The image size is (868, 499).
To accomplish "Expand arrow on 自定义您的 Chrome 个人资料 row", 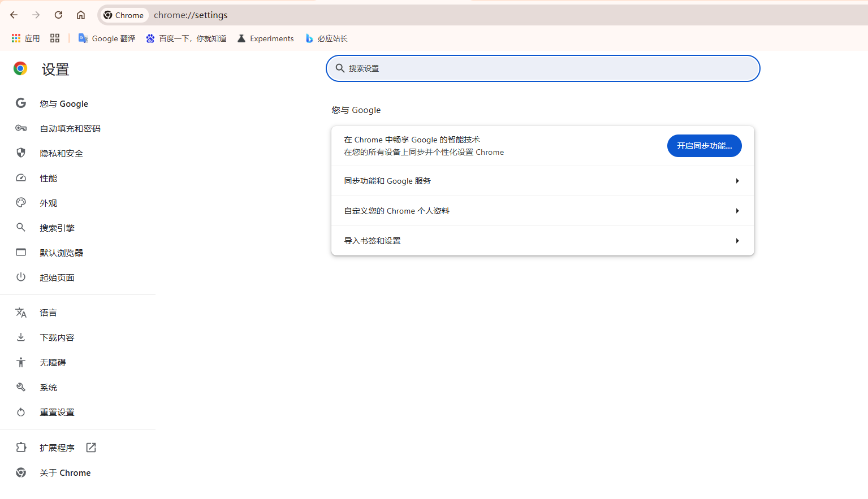I will pyautogui.click(x=737, y=211).
